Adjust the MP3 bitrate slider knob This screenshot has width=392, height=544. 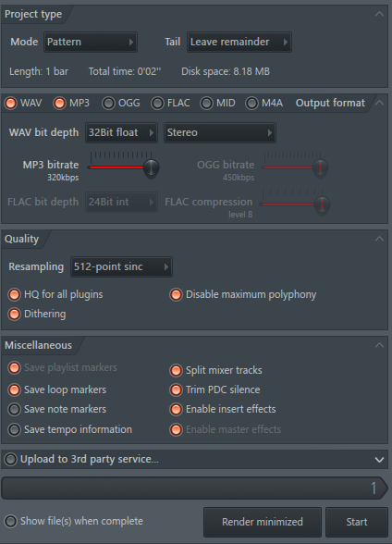tap(151, 167)
